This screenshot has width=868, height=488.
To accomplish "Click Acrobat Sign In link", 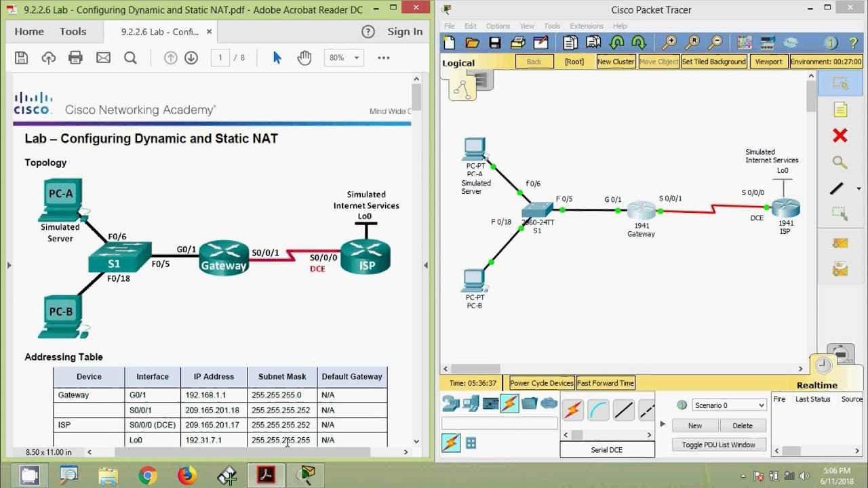I will 405,31.
